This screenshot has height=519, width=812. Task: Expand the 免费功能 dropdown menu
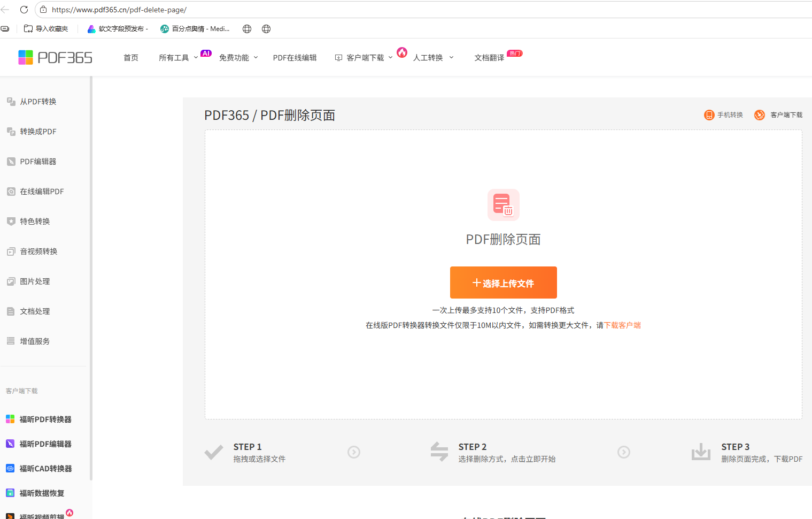click(x=238, y=58)
